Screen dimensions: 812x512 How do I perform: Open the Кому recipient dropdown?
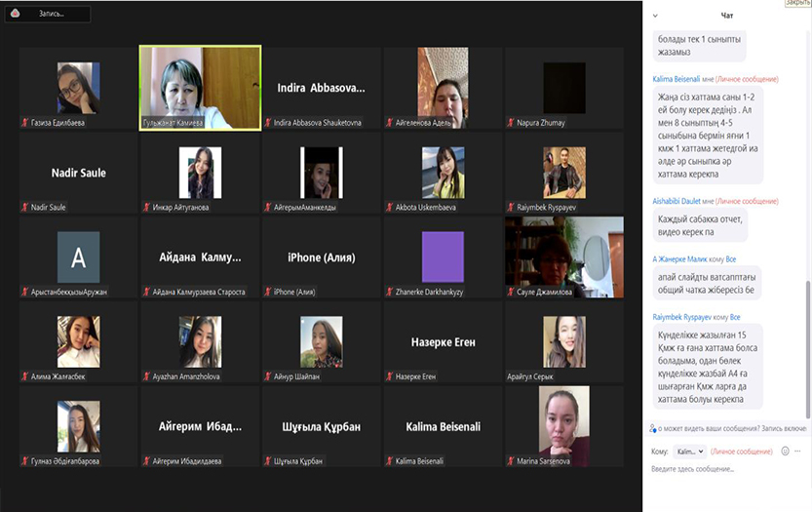(689, 452)
